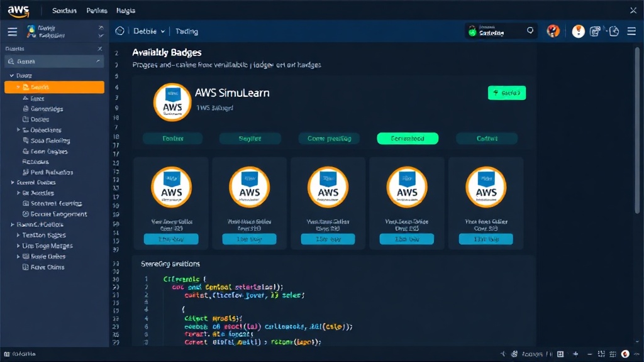
Task: Click the icon next to Gemeridge tree item
Action: pyautogui.click(x=25, y=109)
